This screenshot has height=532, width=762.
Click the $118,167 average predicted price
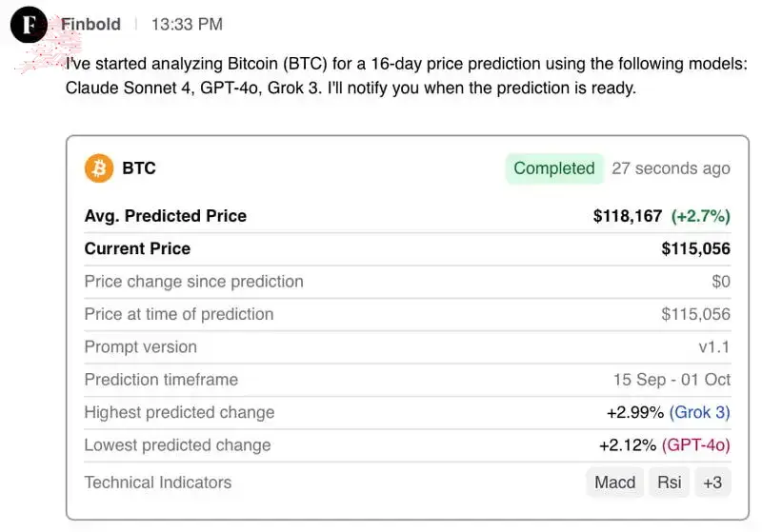(628, 216)
